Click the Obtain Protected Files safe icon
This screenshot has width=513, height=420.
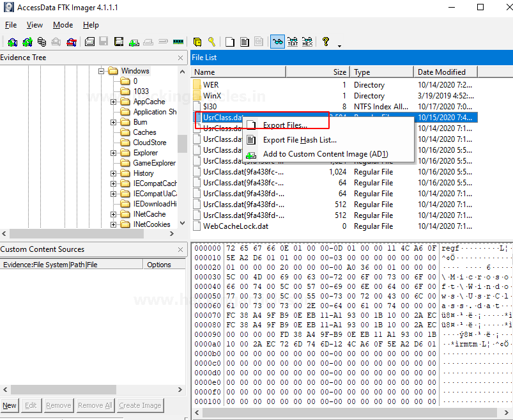pyautogui.click(x=197, y=42)
